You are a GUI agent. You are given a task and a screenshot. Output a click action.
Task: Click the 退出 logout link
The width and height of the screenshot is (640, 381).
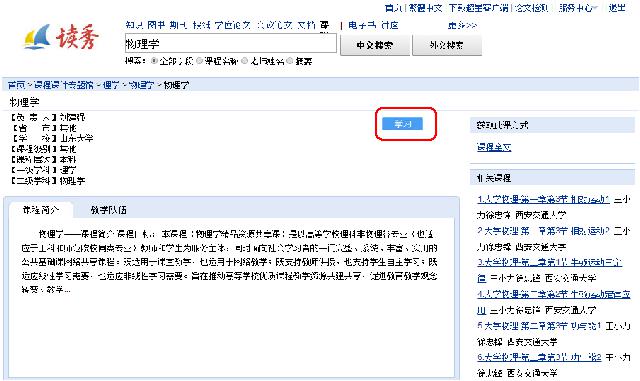tap(617, 8)
